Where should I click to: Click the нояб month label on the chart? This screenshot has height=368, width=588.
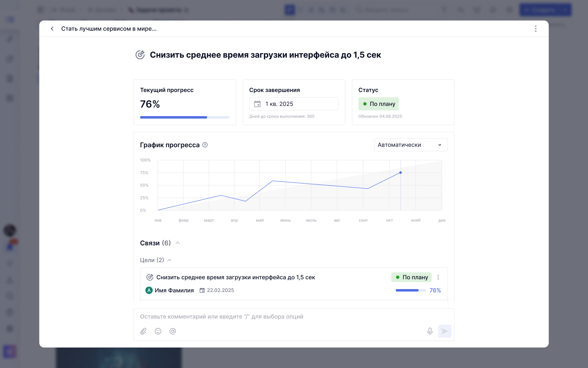415,220
